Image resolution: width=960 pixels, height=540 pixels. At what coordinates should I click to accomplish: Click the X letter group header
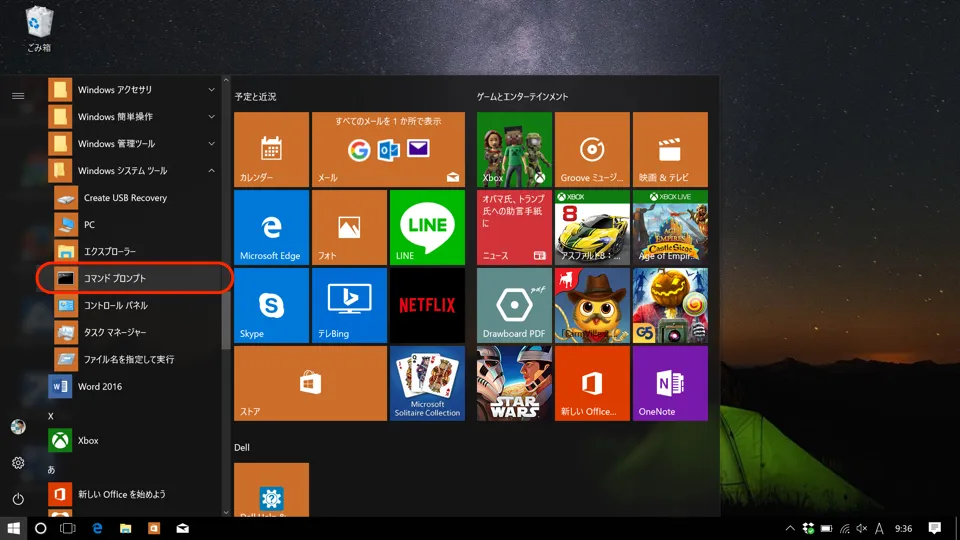[51, 416]
